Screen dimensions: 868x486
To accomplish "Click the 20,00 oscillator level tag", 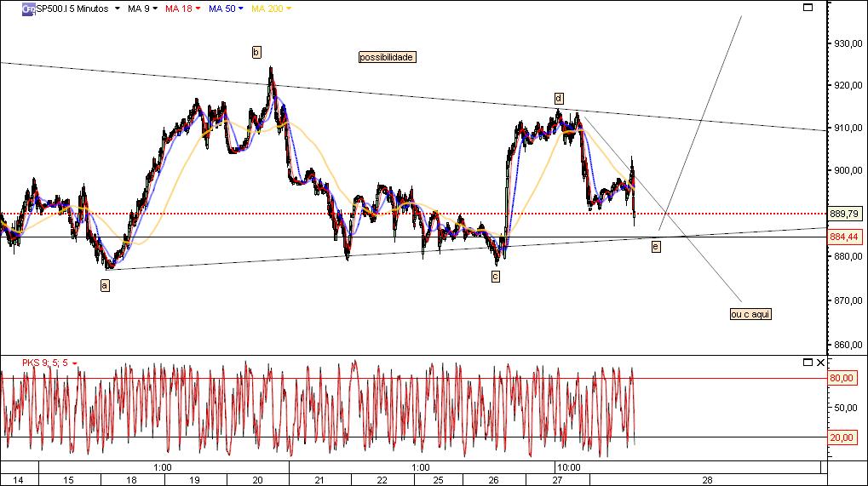I will point(842,437).
